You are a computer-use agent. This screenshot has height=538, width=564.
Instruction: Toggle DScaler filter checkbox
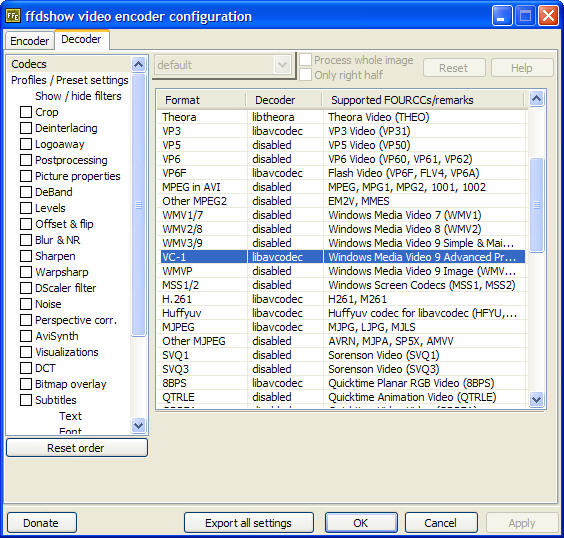pos(26,288)
